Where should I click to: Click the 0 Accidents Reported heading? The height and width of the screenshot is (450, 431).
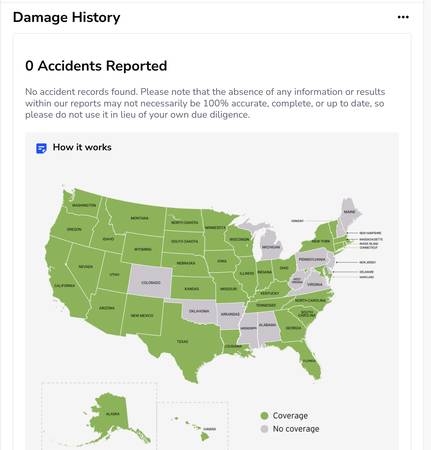click(96, 66)
